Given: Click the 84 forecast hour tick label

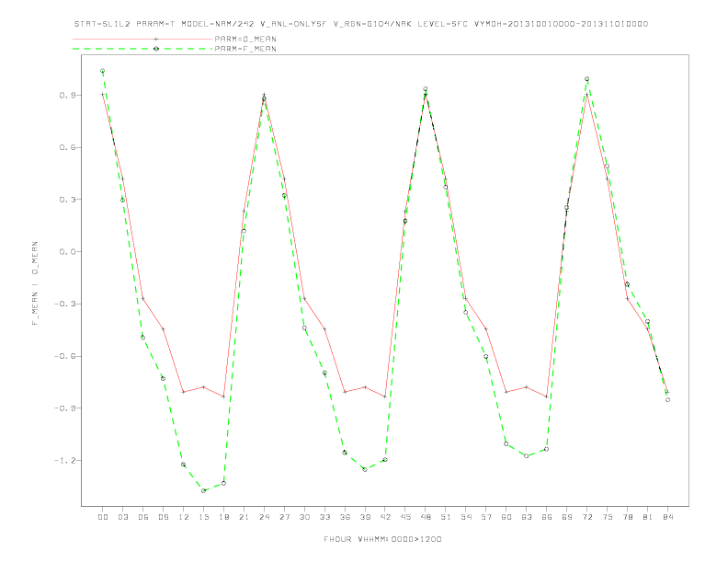Looking at the screenshot, I should (667, 517).
